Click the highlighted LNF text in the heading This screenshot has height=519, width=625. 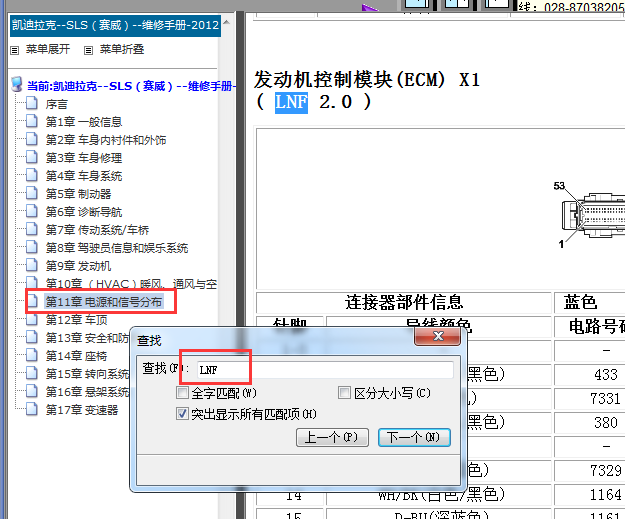[x=291, y=102]
